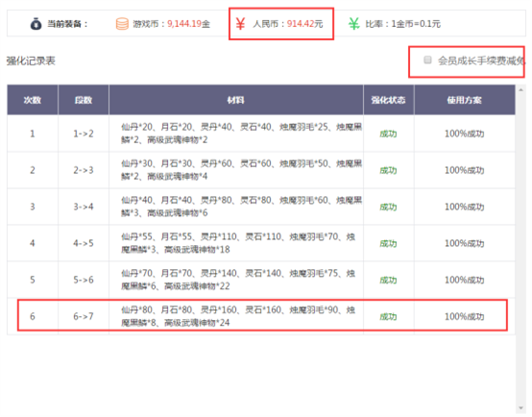Click materials cell starting 仙丹*80
Image resolution: width=532 pixels, height=417 pixels.
tap(236, 316)
